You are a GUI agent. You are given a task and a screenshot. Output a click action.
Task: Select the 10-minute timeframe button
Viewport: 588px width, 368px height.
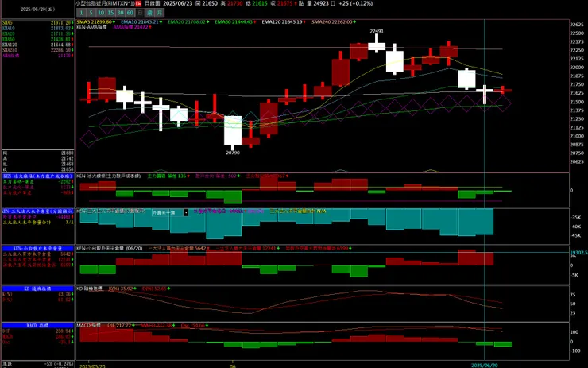pyautogui.click(x=101, y=13)
